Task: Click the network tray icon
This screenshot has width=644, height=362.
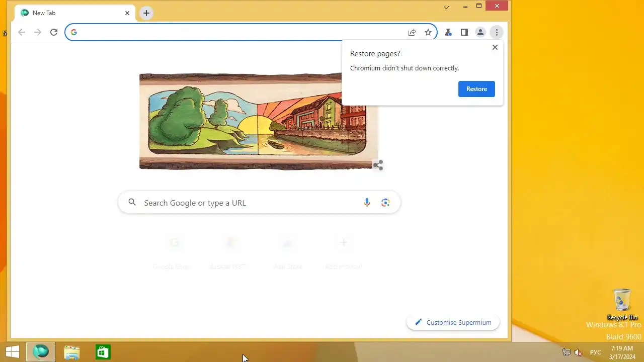Action: 567,352
